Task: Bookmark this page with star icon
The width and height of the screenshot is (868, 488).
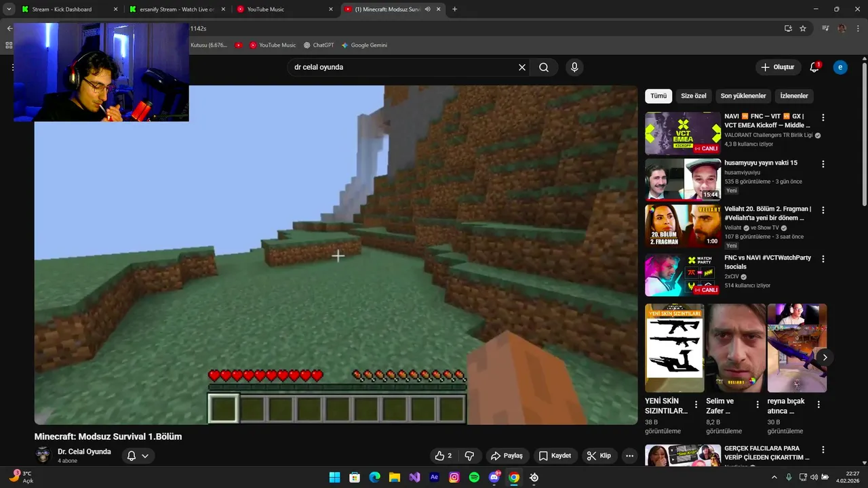Action: [x=803, y=28]
